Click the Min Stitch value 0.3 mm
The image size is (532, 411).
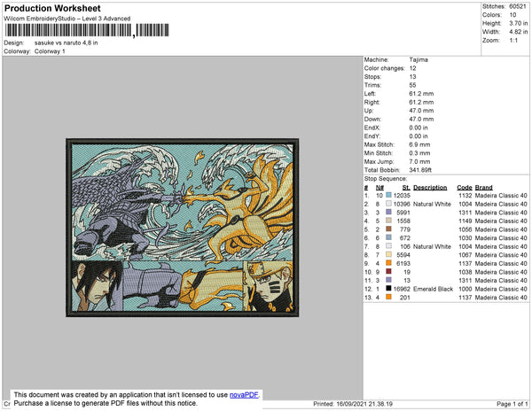point(419,153)
